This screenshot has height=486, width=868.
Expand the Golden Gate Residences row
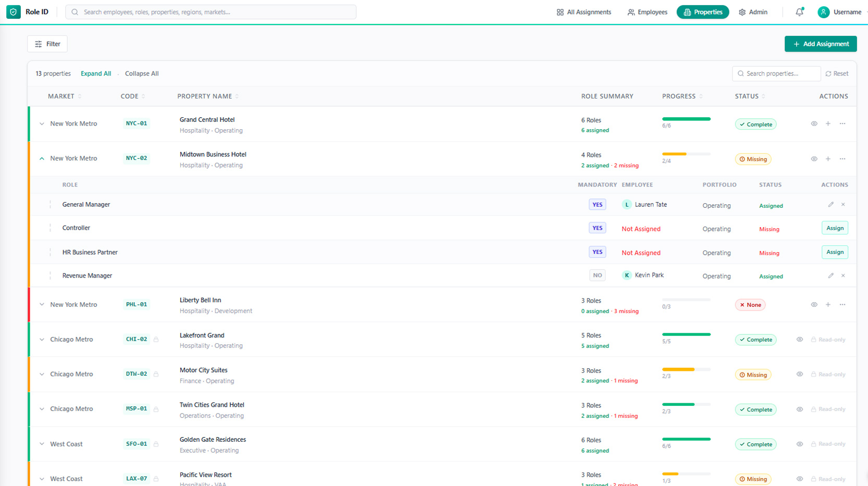coord(42,444)
